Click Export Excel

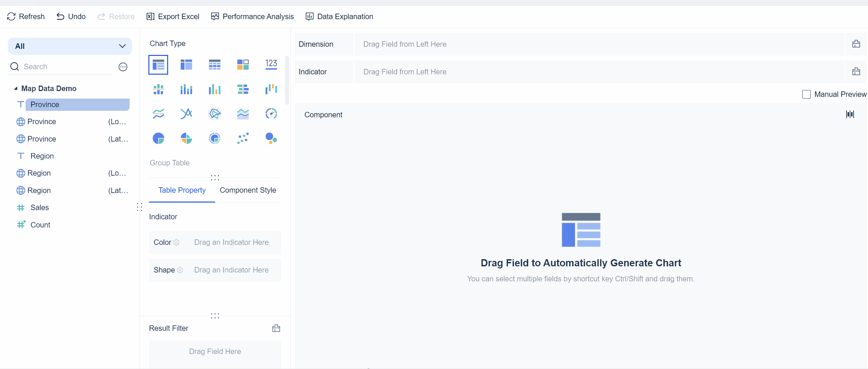coord(173,16)
